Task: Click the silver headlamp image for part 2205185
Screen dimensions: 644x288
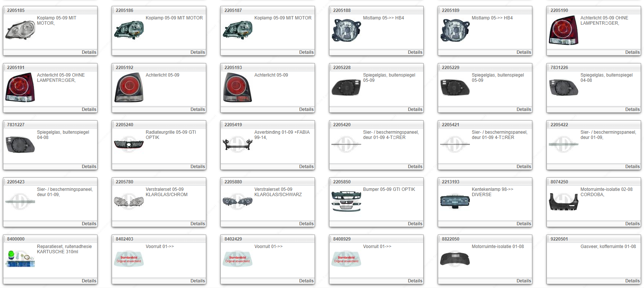Action: [x=20, y=30]
